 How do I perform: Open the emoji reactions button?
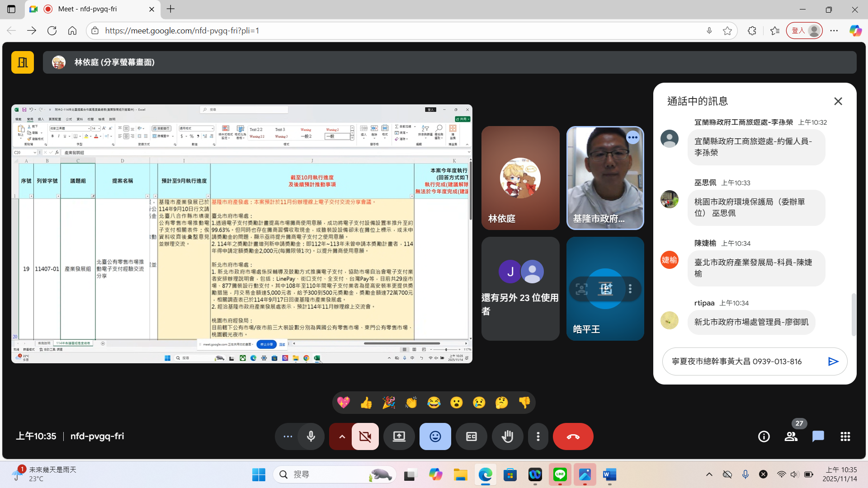coord(435,436)
